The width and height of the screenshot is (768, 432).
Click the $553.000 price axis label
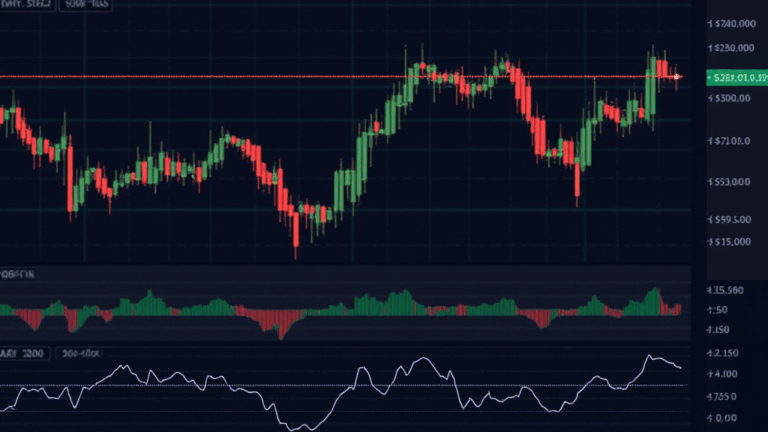tap(729, 182)
